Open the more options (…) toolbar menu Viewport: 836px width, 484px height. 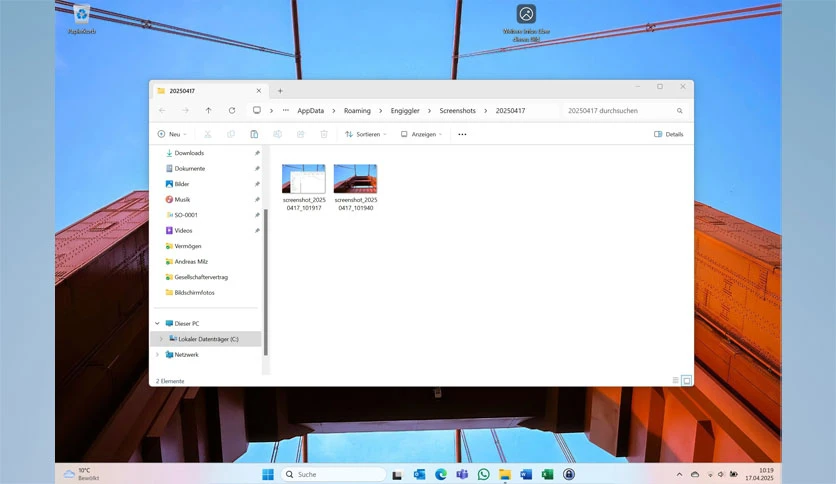(462, 134)
